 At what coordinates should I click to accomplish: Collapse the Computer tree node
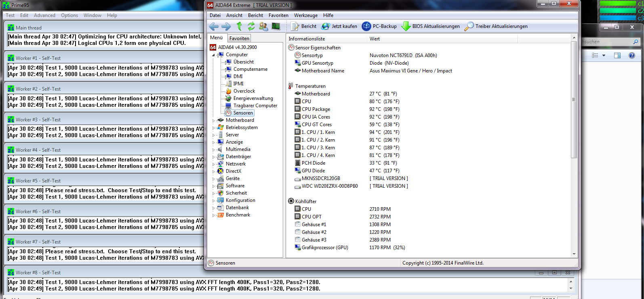click(x=214, y=55)
